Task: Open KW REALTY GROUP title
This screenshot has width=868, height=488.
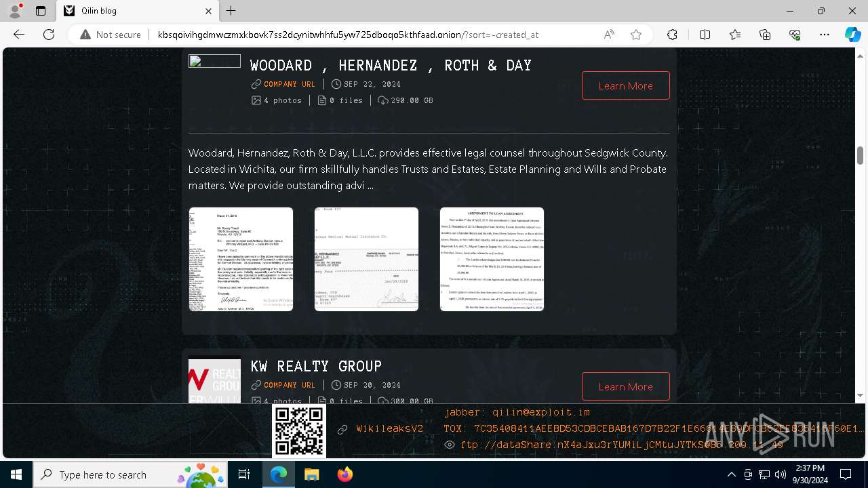Action: pyautogui.click(x=316, y=366)
